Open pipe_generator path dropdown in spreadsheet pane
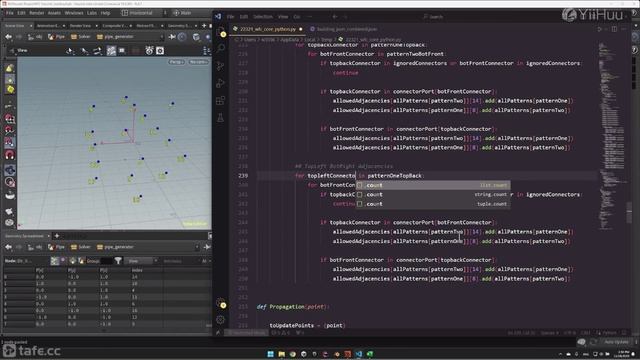 [x=197, y=247]
